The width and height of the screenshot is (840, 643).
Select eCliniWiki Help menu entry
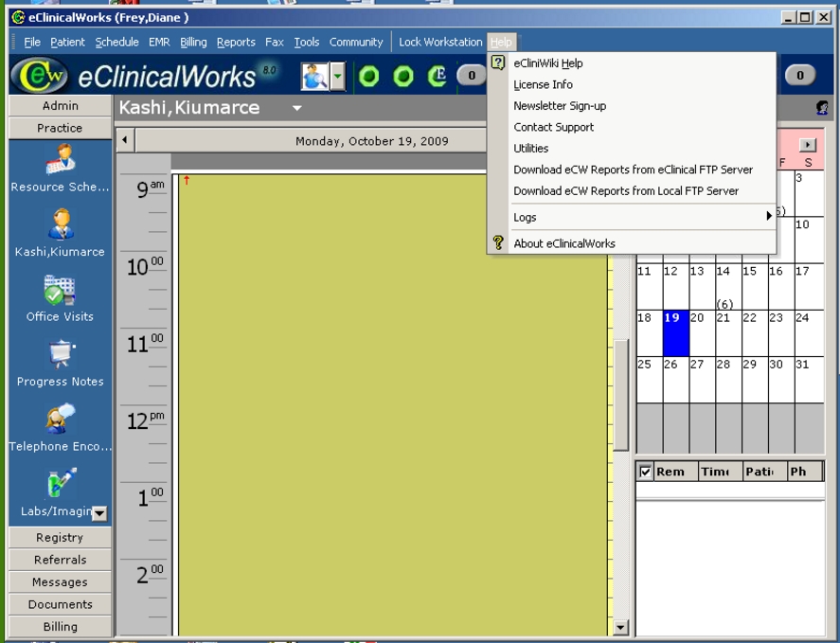pyautogui.click(x=633, y=63)
